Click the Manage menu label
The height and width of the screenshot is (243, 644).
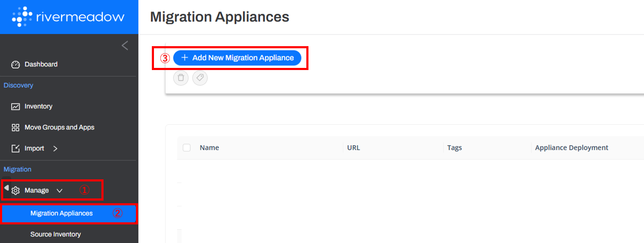[37, 190]
